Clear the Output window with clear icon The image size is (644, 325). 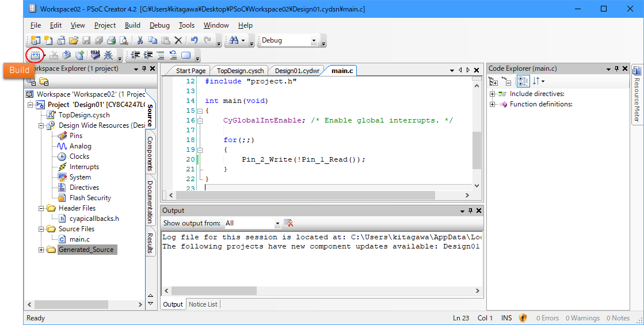point(289,223)
